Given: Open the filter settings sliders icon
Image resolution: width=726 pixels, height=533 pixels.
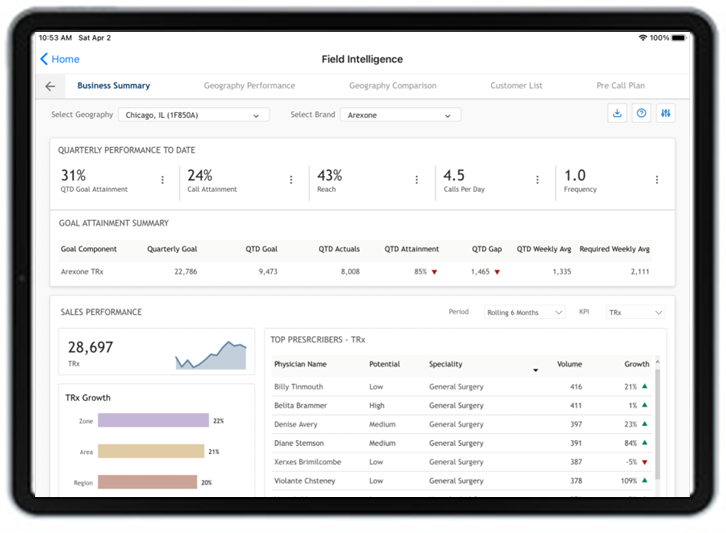Looking at the screenshot, I should pyautogui.click(x=666, y=113).
